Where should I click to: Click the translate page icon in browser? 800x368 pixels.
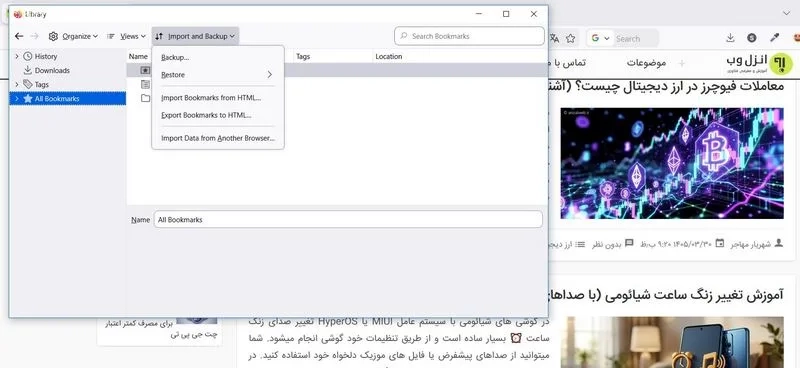(x=555, y=38)
